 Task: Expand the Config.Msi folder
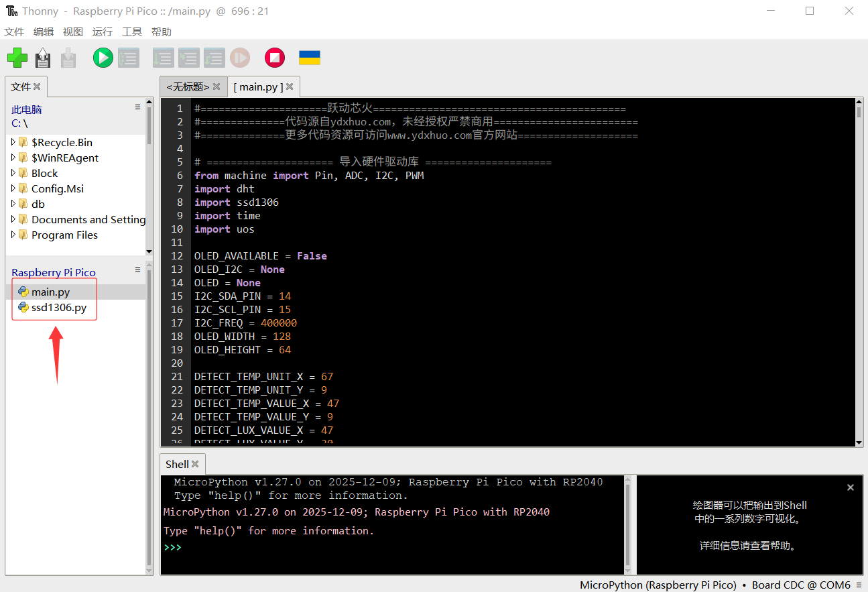point(13,188)
